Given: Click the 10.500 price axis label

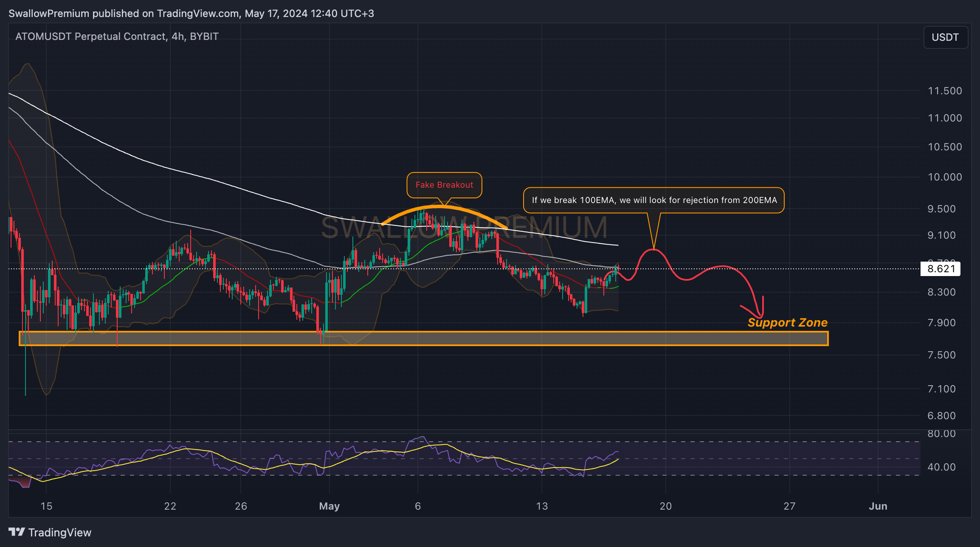Looking at the screenshot, I should coord(945,147).
